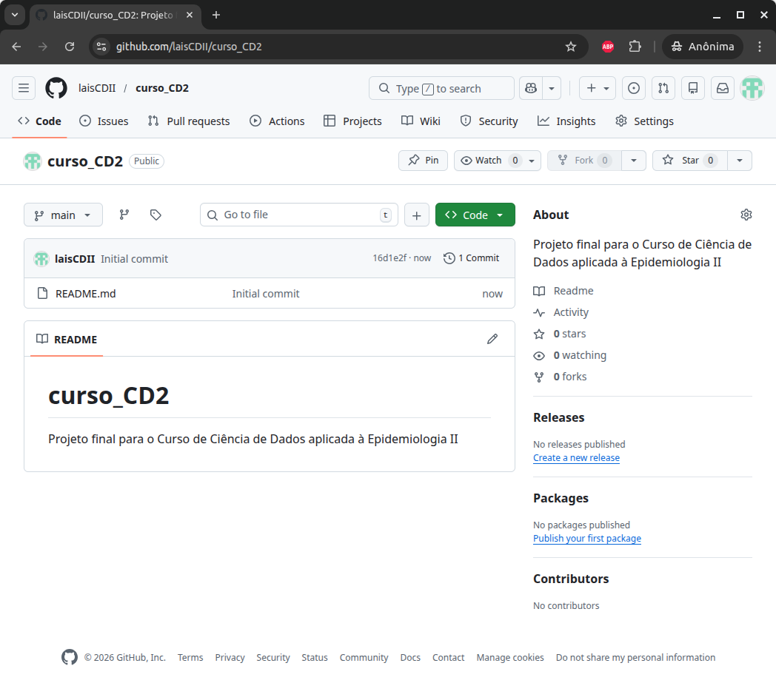The height and width of the screenshot is (700, 776).
Task: Open the GitHub hamburger navigation menu
Action: click(24, 88)
